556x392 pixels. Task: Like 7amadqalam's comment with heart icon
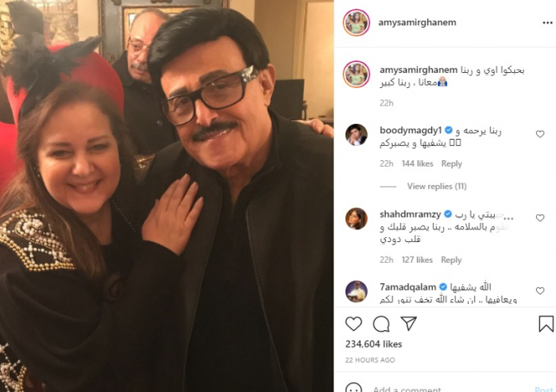click(539, 290)
